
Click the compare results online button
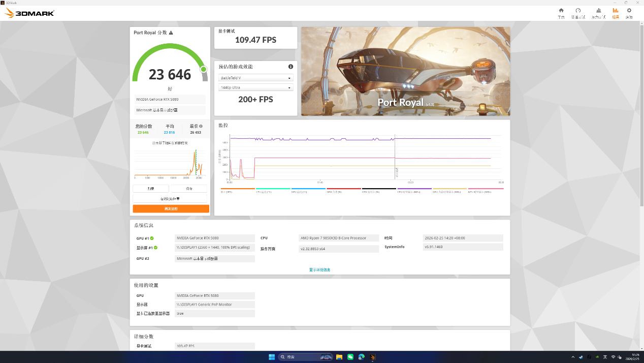[170, 199]
